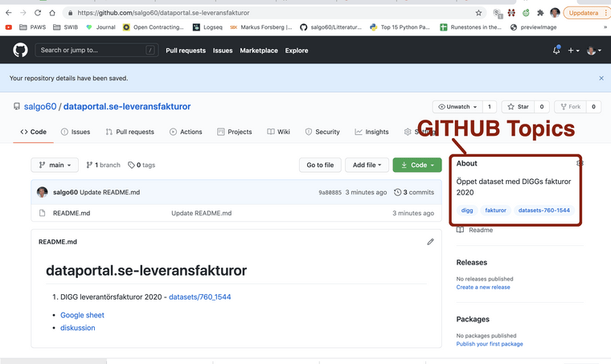
Task: Toggle Unwatch for this repository
Action: (456, 106)
